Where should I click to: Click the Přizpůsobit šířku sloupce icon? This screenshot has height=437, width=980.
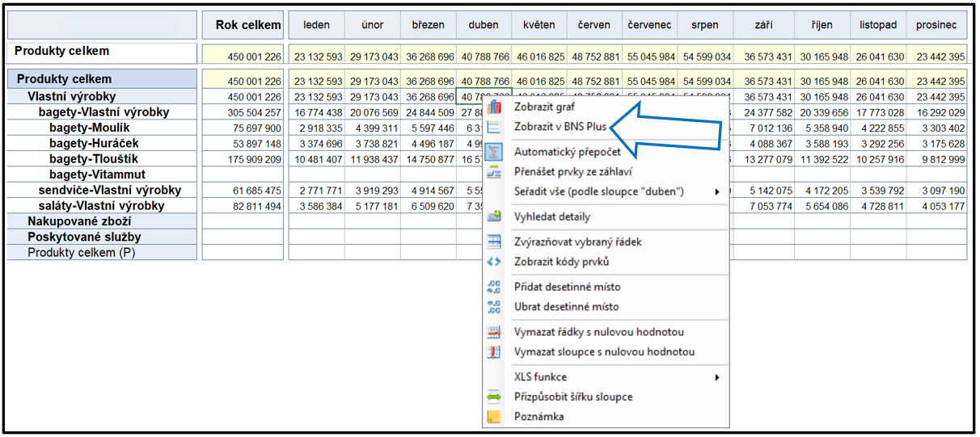(x=495, y=397)
